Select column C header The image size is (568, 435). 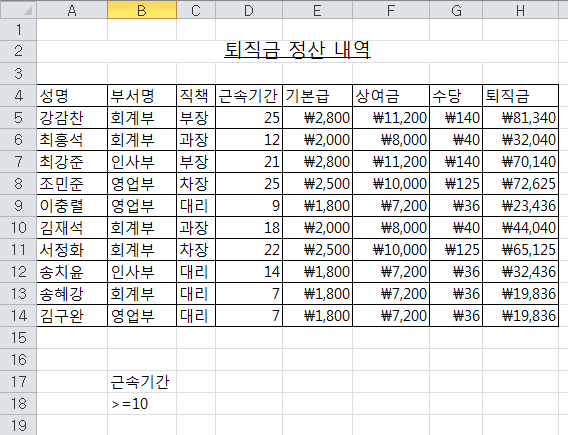pos(196,10)
